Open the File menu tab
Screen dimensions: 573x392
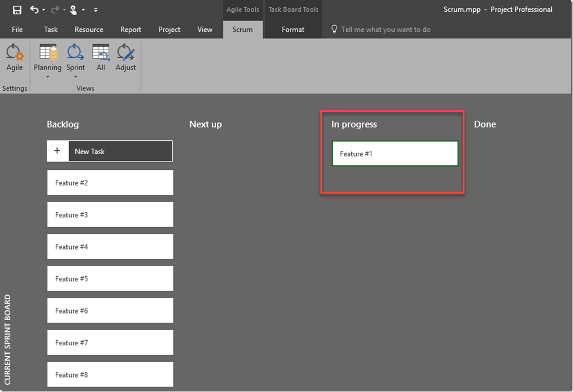(x=17, y=30)
